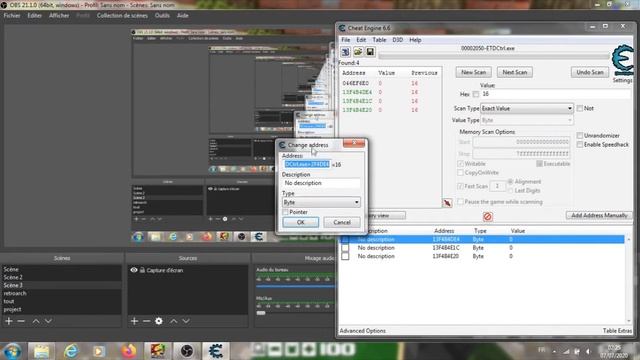Move source down arrow in Sources panel

[x=186, y=321]
